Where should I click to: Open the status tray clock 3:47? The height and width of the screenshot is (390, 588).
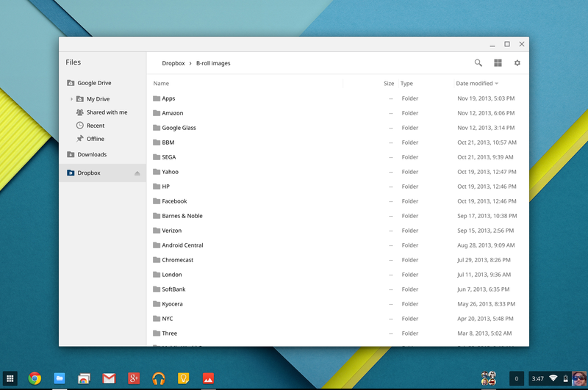coord(538,379)
